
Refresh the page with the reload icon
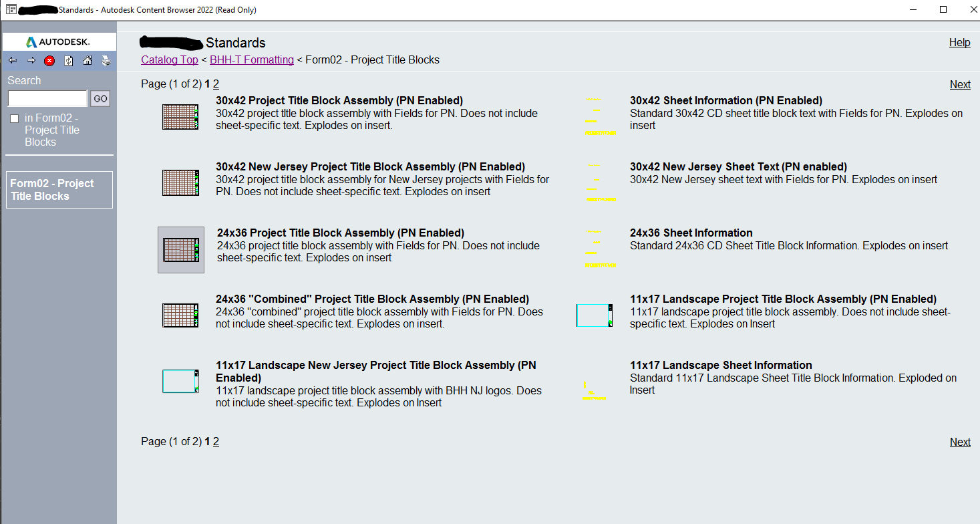tap(68, 60)
